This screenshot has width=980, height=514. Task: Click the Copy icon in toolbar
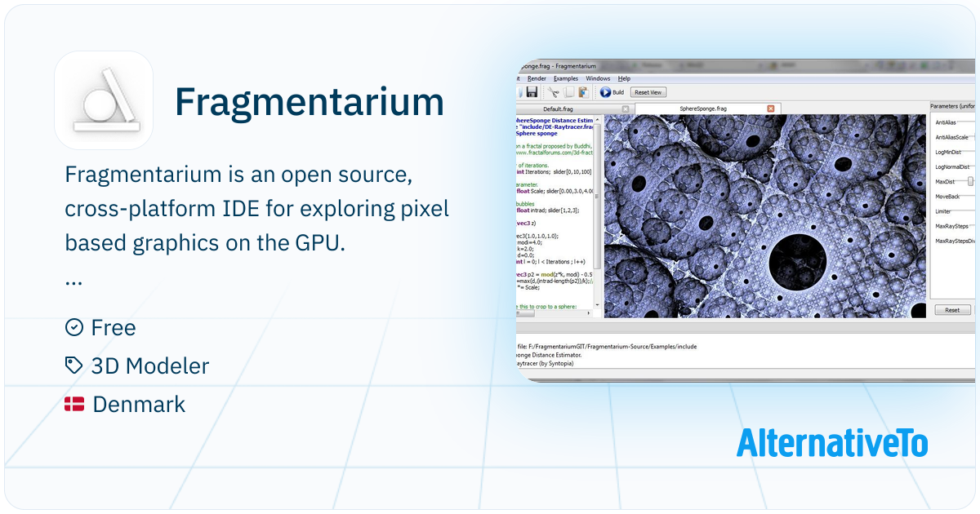[x=568, y=92]
